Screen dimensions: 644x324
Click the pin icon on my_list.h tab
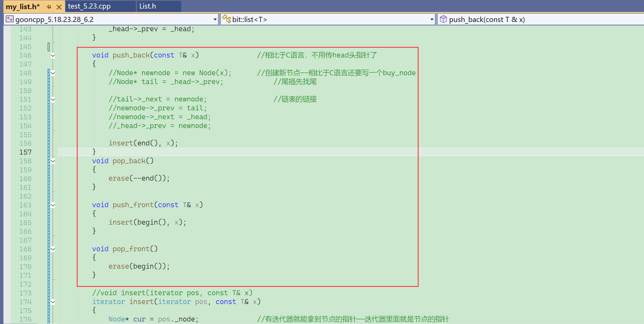pos(49,7)
